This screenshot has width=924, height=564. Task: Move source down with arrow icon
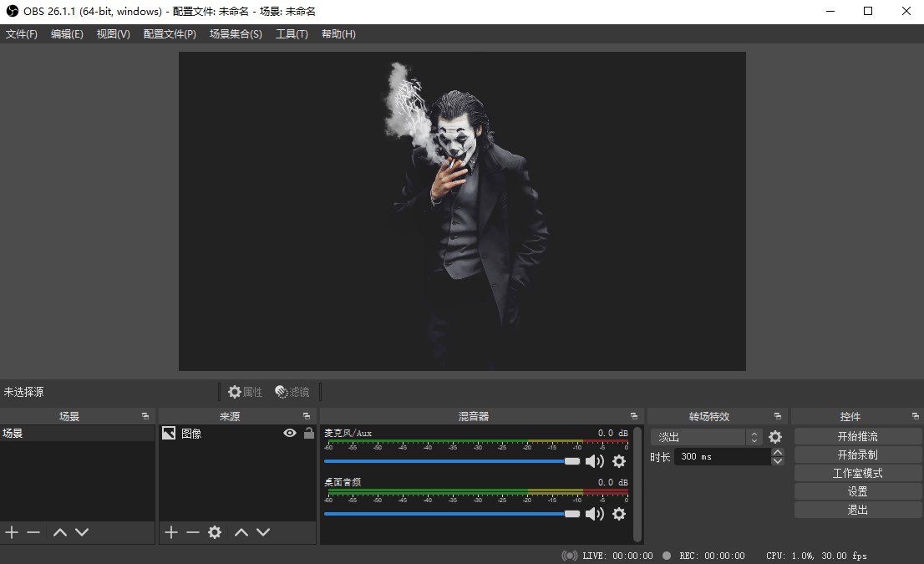pos(263,532)
